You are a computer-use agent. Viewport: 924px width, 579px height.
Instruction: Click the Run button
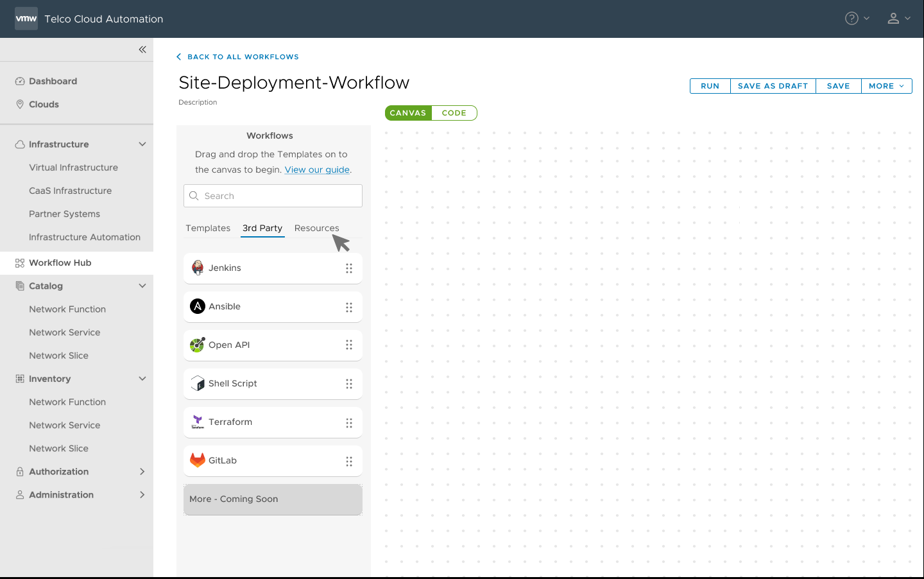click(710, 86)
